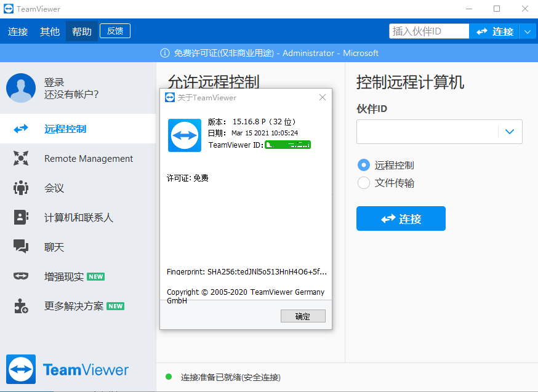The image size is (538, 392).
Task: Click the remote control arrows icon in sidebar
Action: [21, 129]
